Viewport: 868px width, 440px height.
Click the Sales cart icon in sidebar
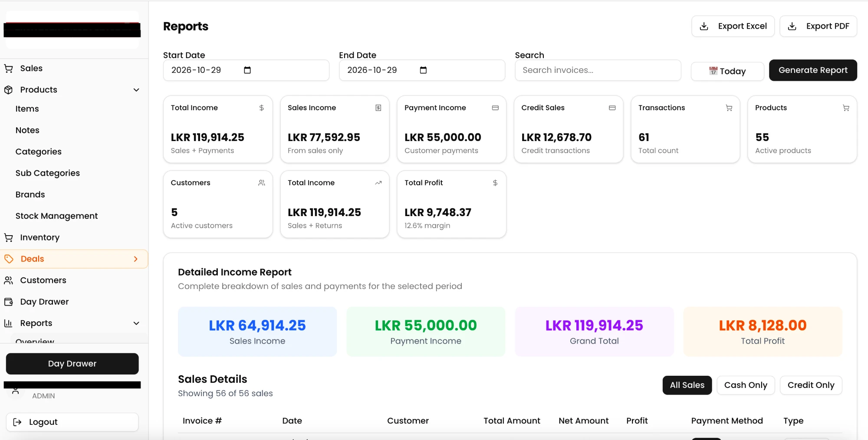(8, 69)
